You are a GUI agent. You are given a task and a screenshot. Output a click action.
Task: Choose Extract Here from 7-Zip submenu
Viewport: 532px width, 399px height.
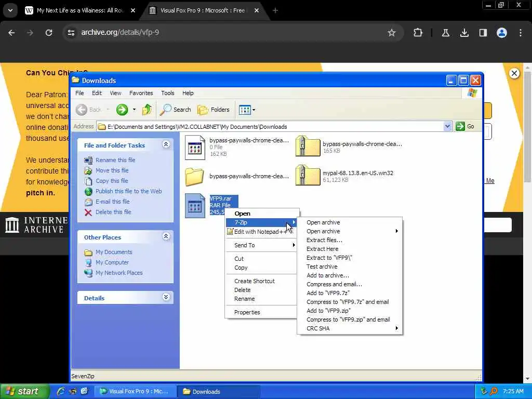(350, 249)
